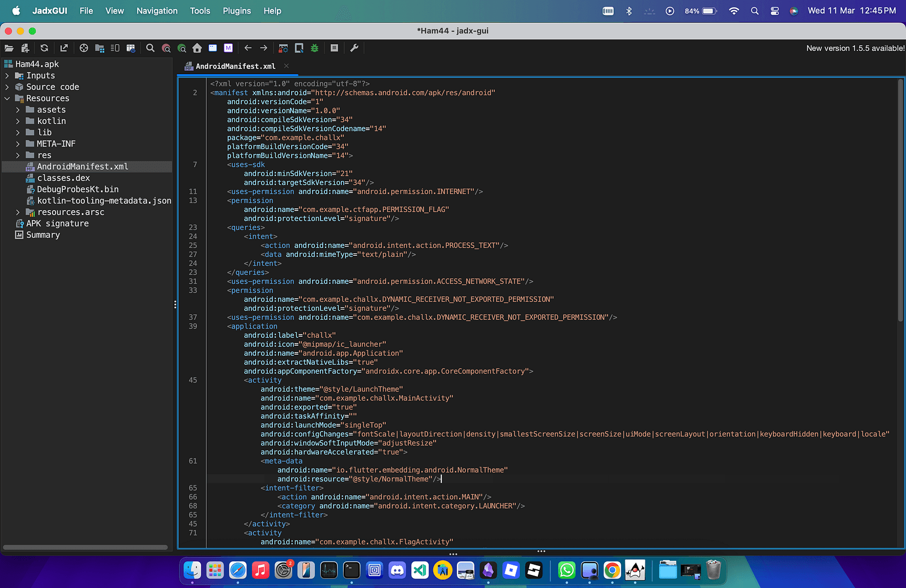
Task: Open the Plugins menu
Action: [x=237, y=11]
